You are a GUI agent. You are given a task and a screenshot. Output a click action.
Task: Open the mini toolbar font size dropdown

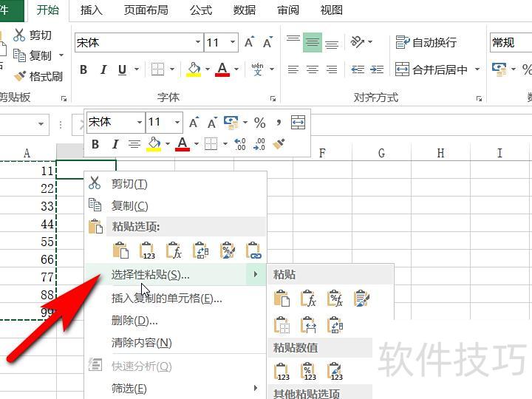point(177,122)
